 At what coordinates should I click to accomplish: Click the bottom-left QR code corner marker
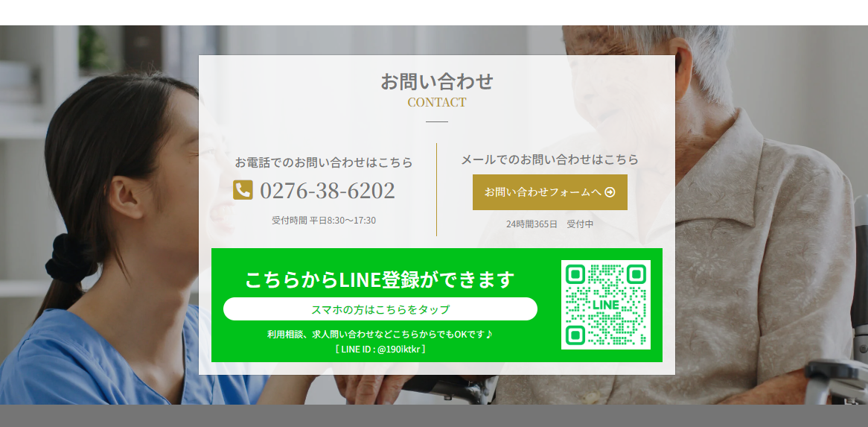tap(576, 335)
